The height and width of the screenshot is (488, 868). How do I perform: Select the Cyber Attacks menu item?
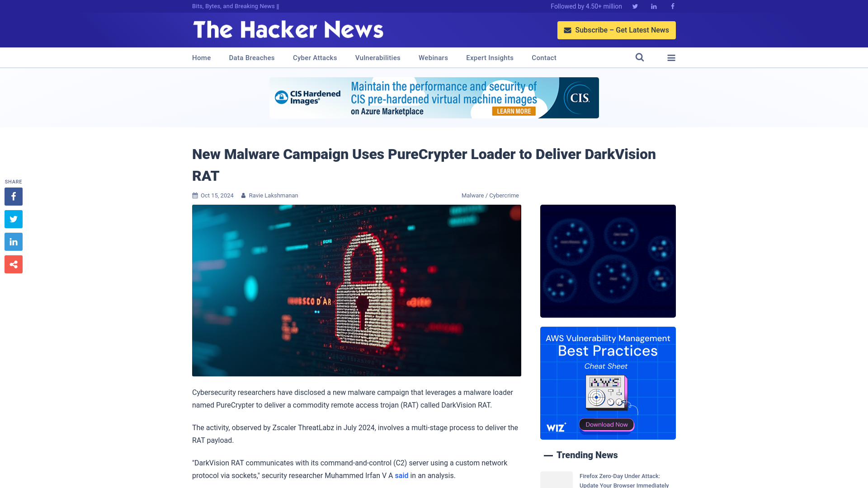(x=315, y=58)
